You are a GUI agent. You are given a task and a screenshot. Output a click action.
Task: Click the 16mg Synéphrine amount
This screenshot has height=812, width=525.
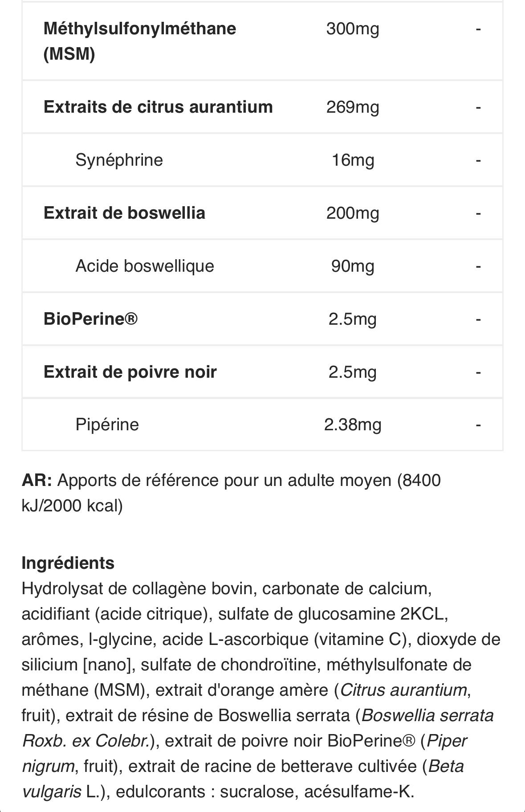(352, 160)
